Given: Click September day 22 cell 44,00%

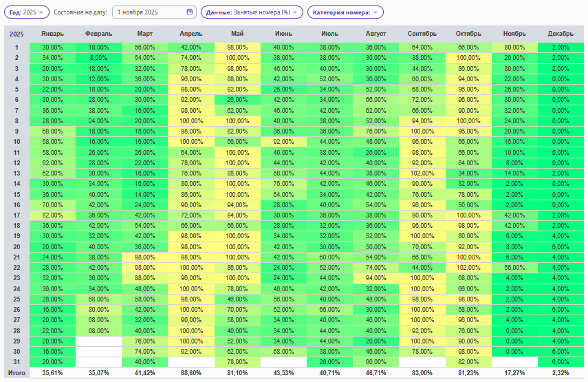Looking at the screenshot, I should (x=422, y=268).
